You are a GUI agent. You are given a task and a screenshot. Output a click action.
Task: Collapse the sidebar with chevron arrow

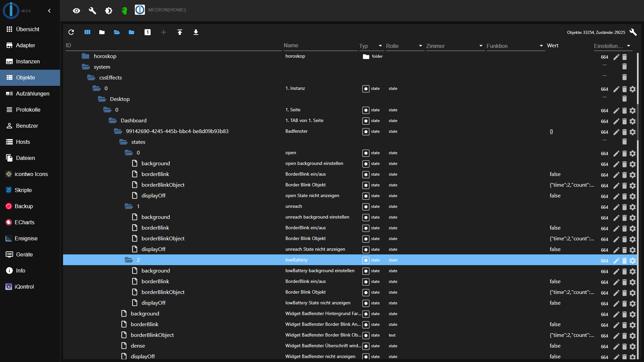click(49, 11)
